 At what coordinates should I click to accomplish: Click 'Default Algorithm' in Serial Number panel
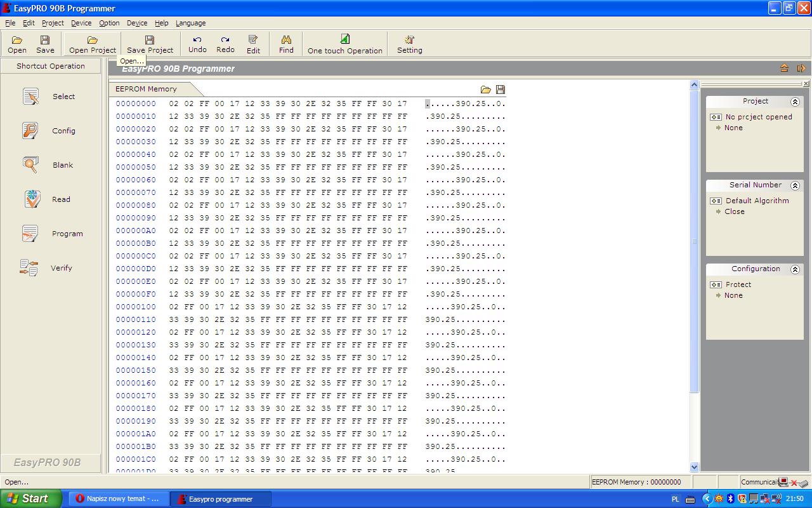757,201
